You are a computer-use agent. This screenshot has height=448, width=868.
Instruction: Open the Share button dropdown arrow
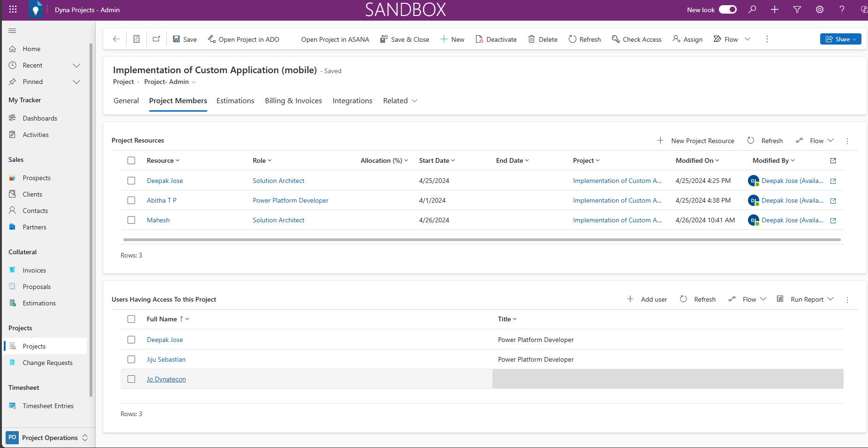point(855,39)
